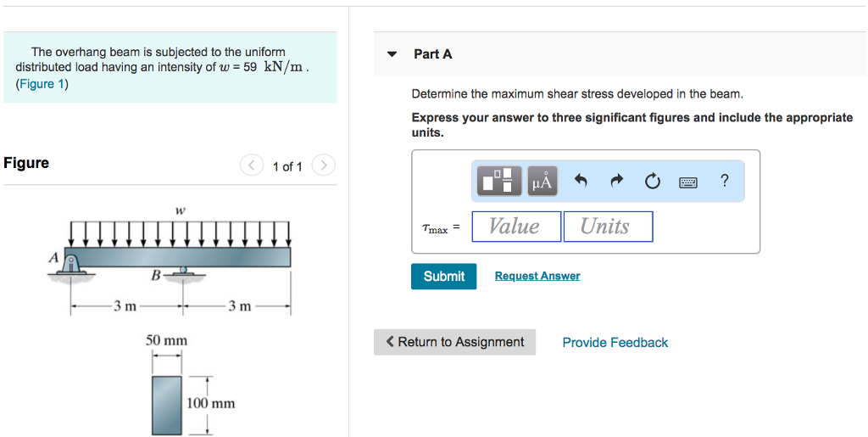Image resolution: width=868 pixels, height=437 pixels.
Task: Click the Units input field
Action: click(x=608, y=227)
